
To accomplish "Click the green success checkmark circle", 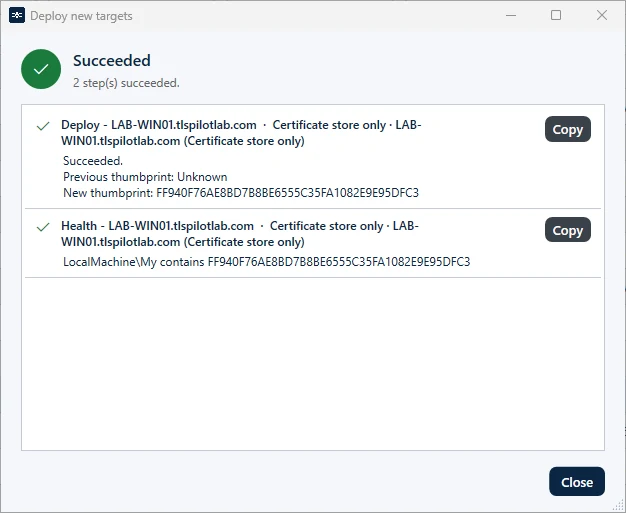I will click(x=41, y=69).
